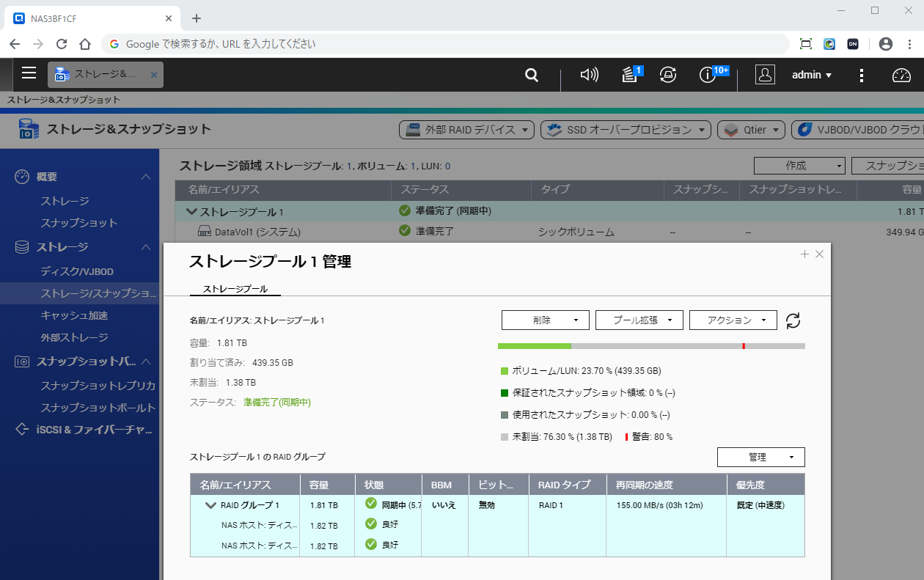Viewport: 924px width, 580px height.
Task: Collapse ストレージプール 1 tree row
Action: [x=192, y=212]
